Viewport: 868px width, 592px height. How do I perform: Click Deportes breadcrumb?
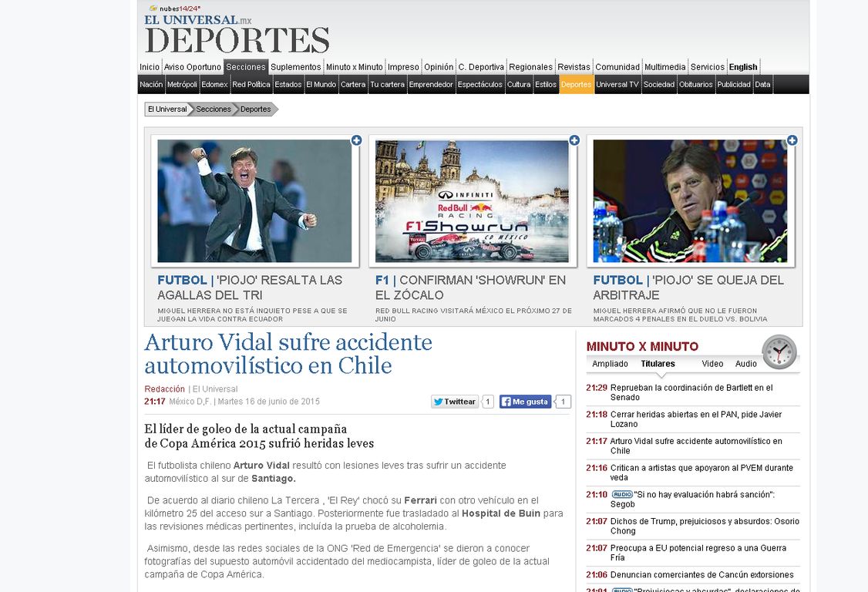coord(255,109)
